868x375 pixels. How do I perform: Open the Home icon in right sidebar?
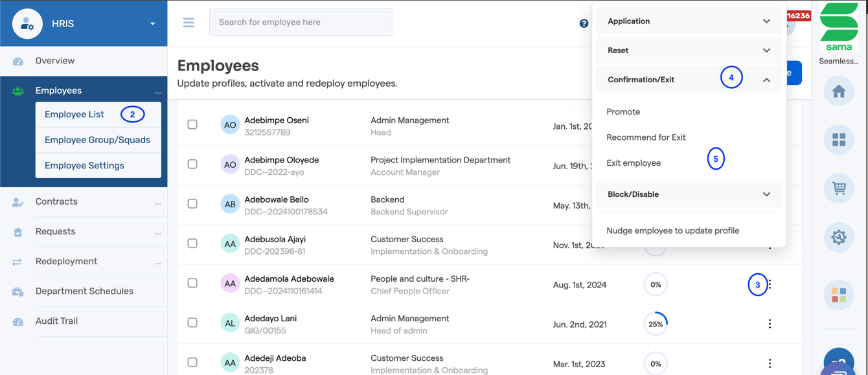(x=839, y=91)
